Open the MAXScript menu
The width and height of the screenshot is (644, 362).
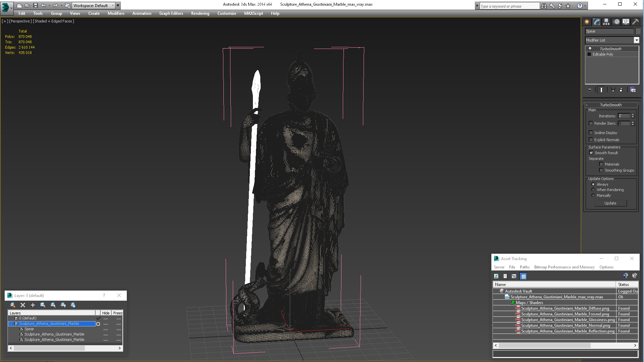pos(253,13)
